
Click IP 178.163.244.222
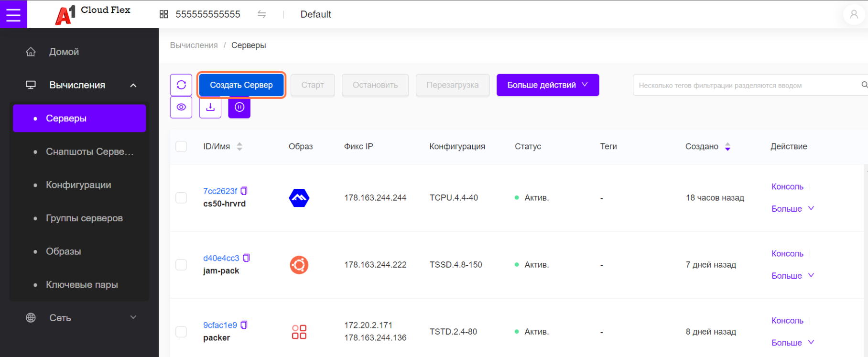tap(375, 265)
